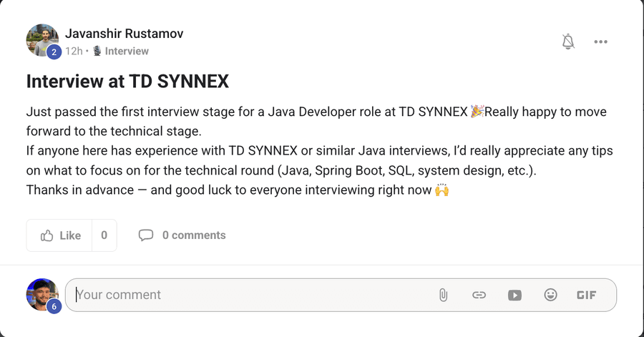The image size is (644, 337).
Task: Open the Interview category link
Action: point(127,51)
